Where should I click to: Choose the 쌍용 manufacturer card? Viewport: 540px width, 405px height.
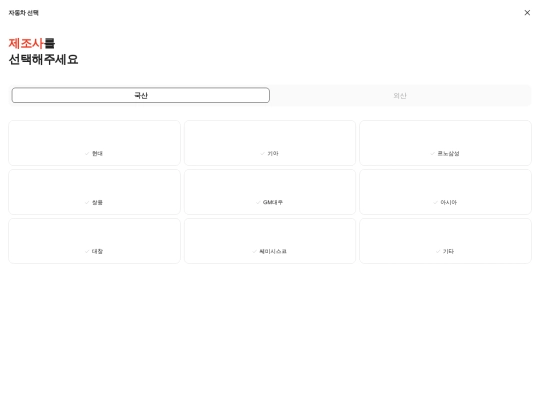(94, 192)
